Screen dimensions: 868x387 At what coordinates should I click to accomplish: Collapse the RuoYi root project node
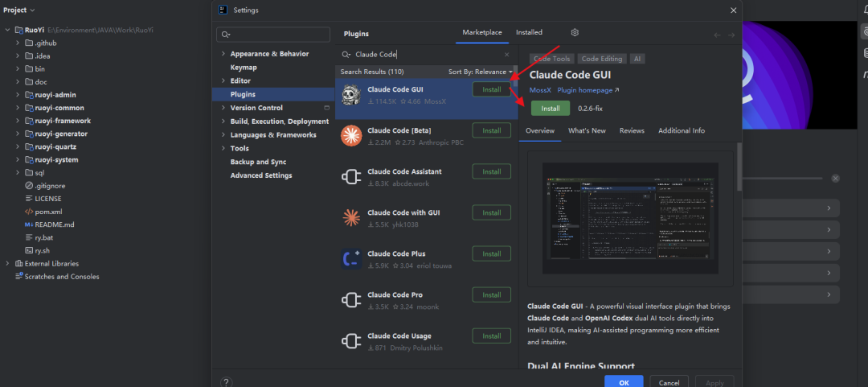(7, 30)
